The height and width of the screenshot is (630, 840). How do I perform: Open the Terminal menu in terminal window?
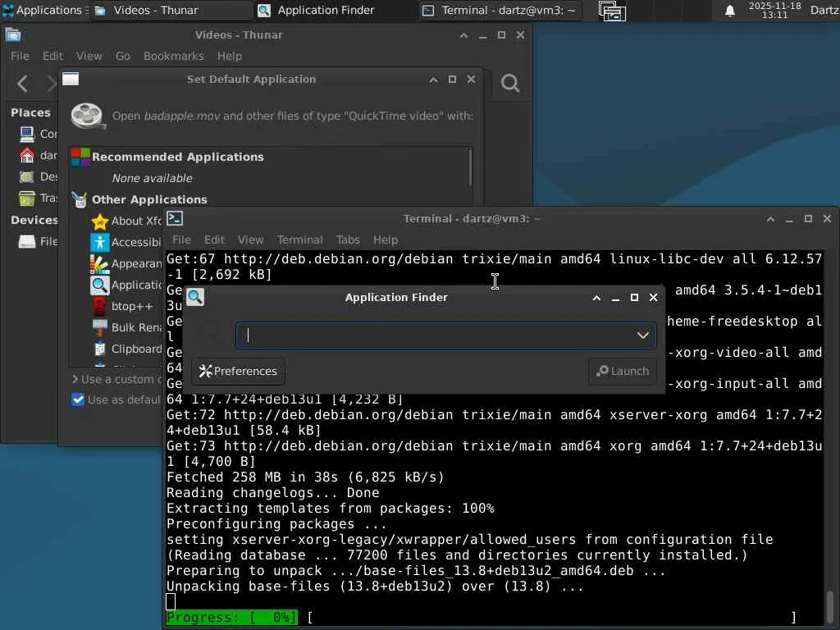(299, 240)
